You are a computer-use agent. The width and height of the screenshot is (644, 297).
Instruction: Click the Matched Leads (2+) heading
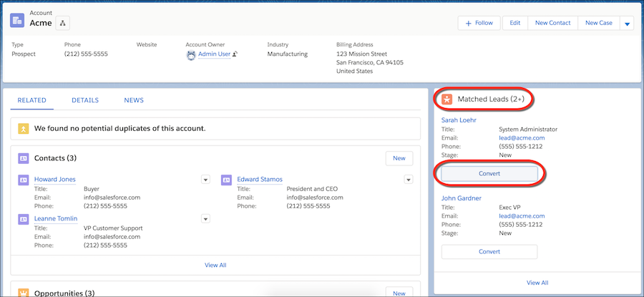(x=491, y=99)
